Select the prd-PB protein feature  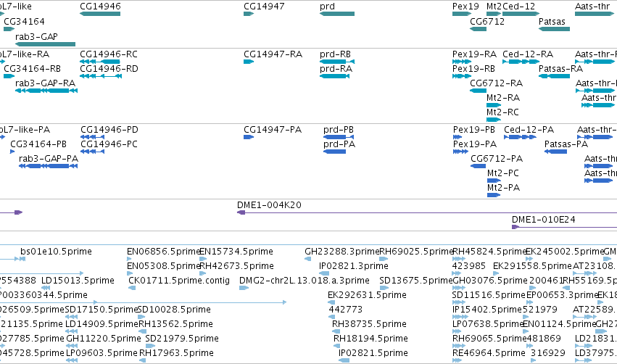click(339, 137)
